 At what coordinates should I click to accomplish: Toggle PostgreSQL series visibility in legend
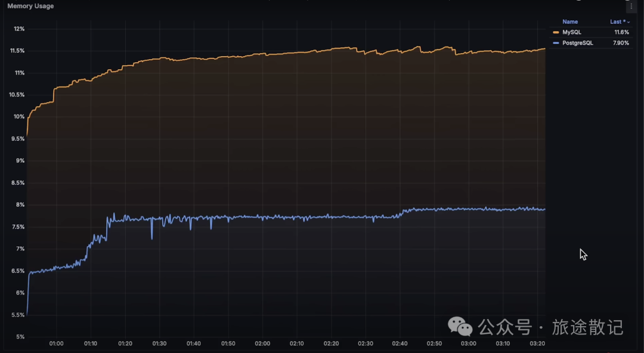[x=577, y=43]
